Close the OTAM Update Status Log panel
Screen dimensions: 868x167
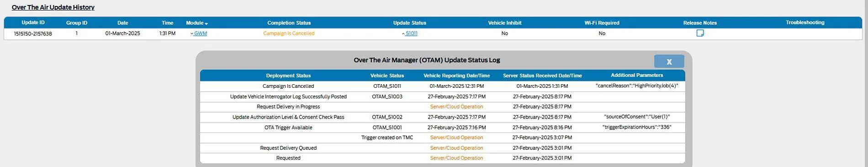click(x=669, y=61)
